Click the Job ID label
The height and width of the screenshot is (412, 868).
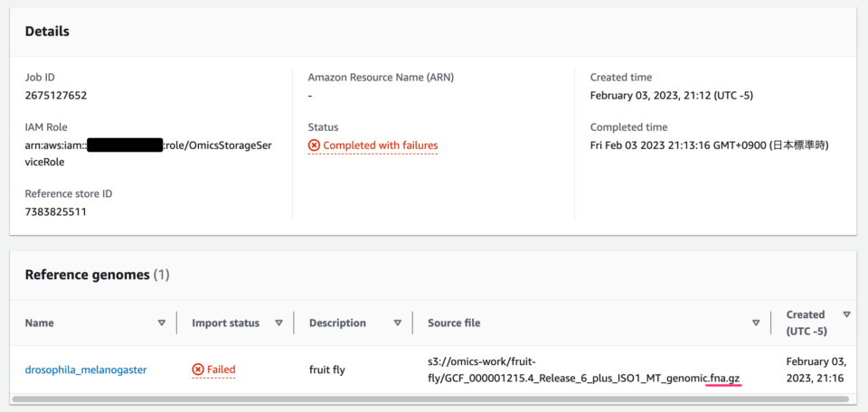(x=40, y=78)
